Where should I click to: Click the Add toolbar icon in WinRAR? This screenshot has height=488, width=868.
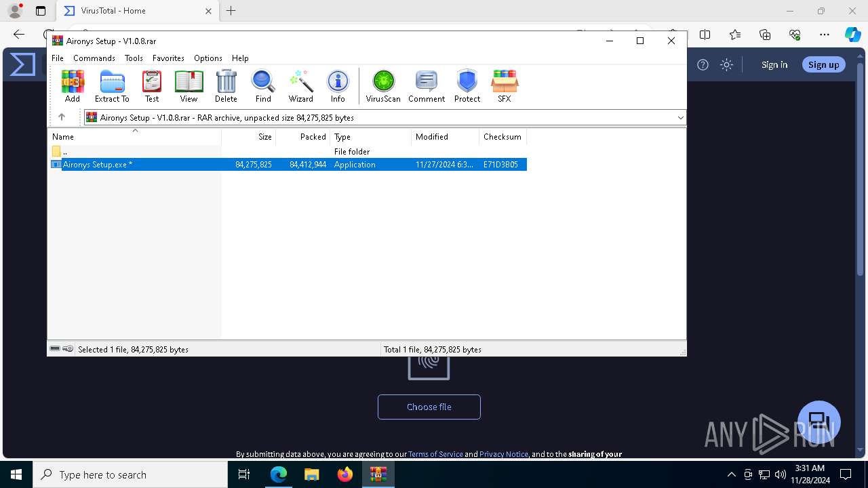[x=73, y=86]
